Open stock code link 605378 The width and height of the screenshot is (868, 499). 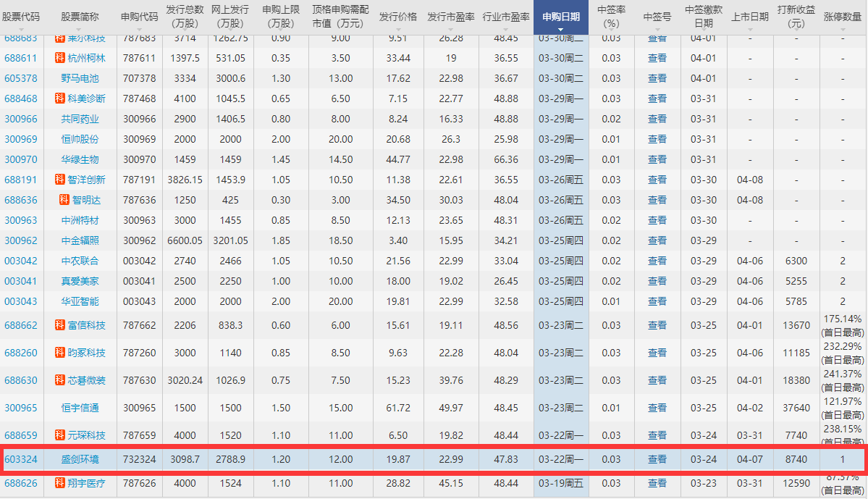pos(20,79)
